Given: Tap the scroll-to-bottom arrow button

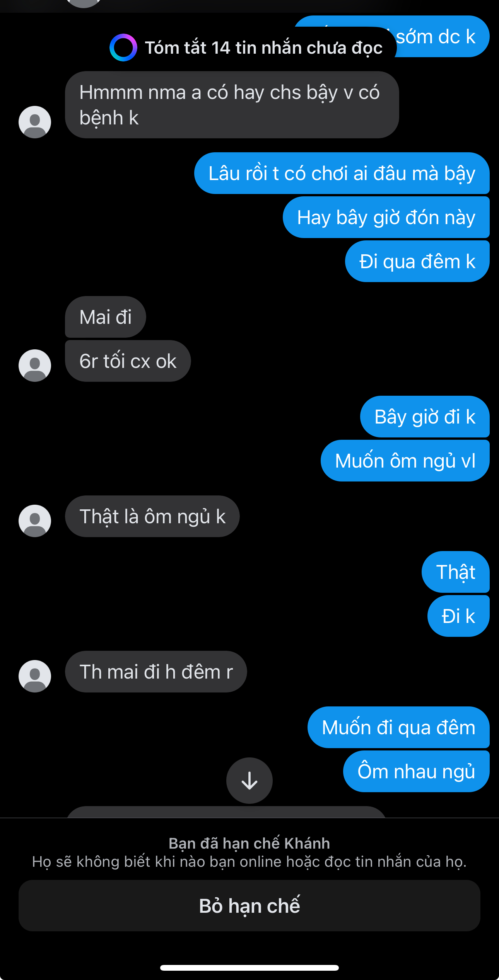Looking at the screenshot, I should [x=249, y=780].
